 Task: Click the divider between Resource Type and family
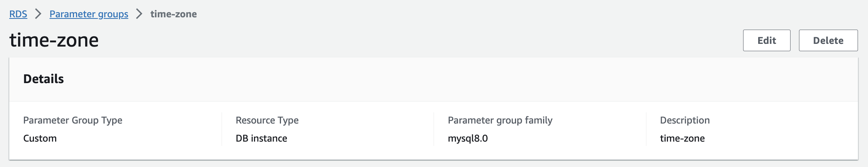point(434,129)
